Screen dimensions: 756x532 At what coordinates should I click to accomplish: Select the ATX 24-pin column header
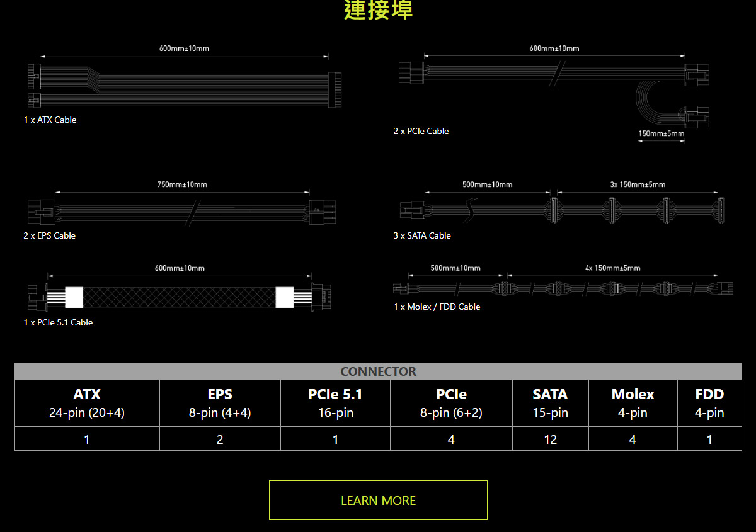pyautogui.click(x=86, y=402)
